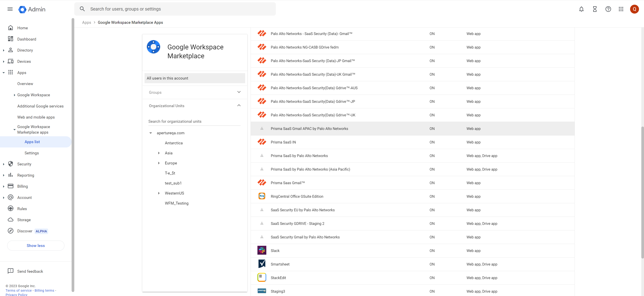
Task: Open Settings under Marketplace apps
Action: tap(32, 153)
